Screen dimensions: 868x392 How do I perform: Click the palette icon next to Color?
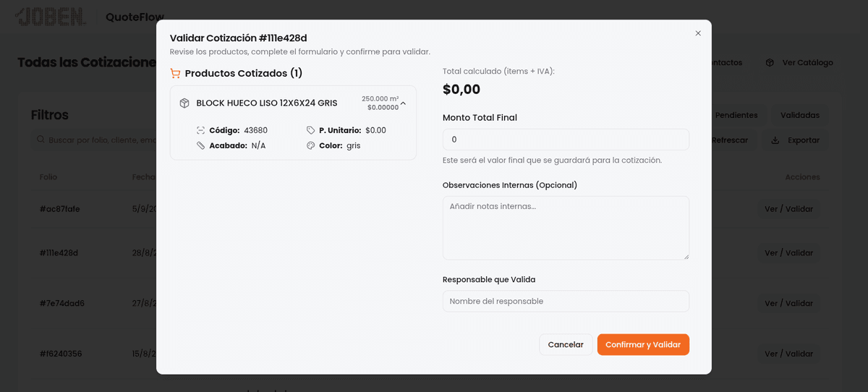click(x=311, y=145)
